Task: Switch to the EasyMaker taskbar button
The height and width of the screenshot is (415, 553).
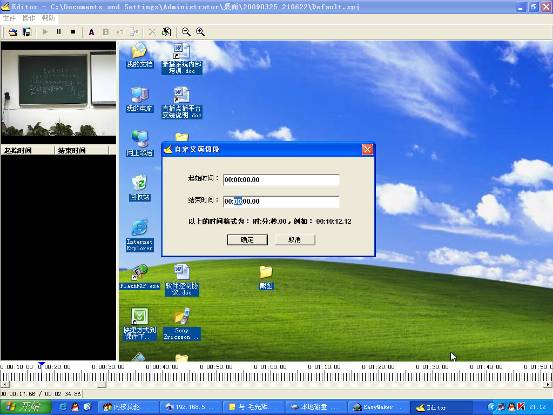Action: 378,407
